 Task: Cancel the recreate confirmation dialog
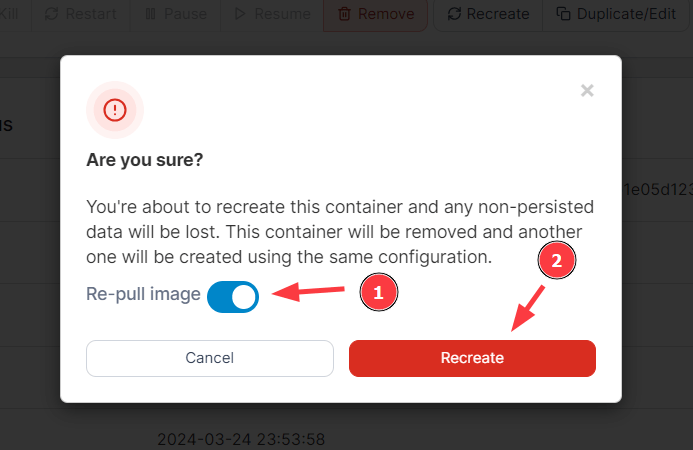point(210,358)
